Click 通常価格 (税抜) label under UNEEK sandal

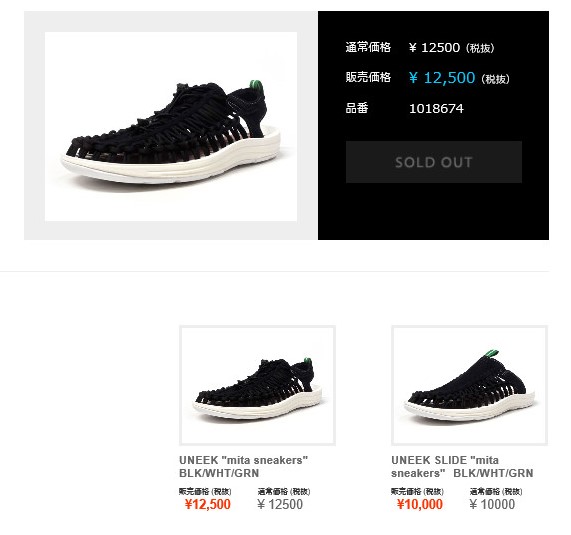click(284, 492)
